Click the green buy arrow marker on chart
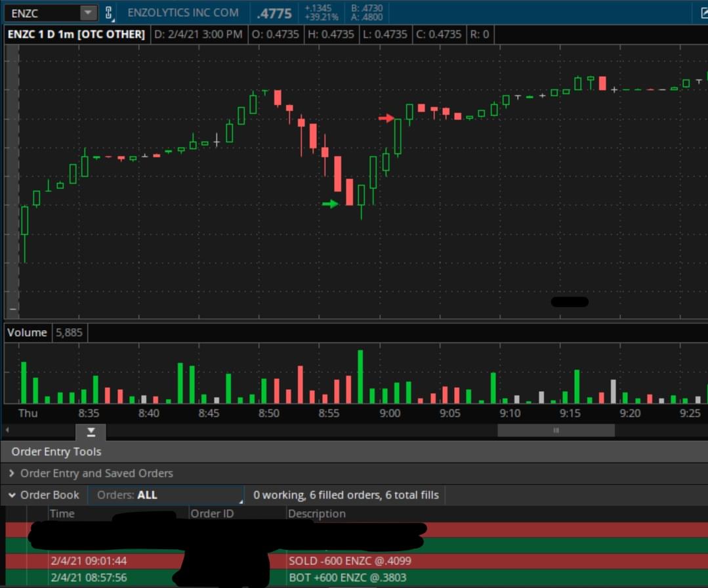The image size is (708, 588). point(330,204)
